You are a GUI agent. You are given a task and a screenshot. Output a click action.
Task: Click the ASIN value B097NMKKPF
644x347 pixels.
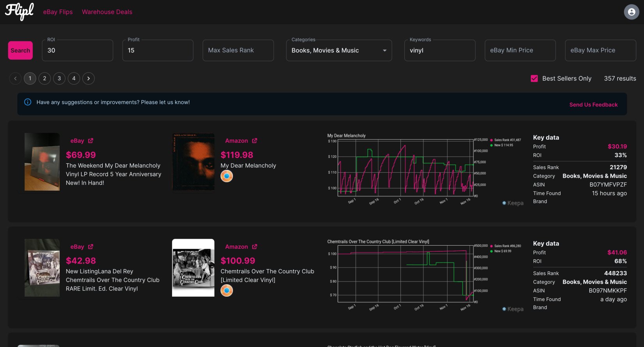(x=608, y=290)
